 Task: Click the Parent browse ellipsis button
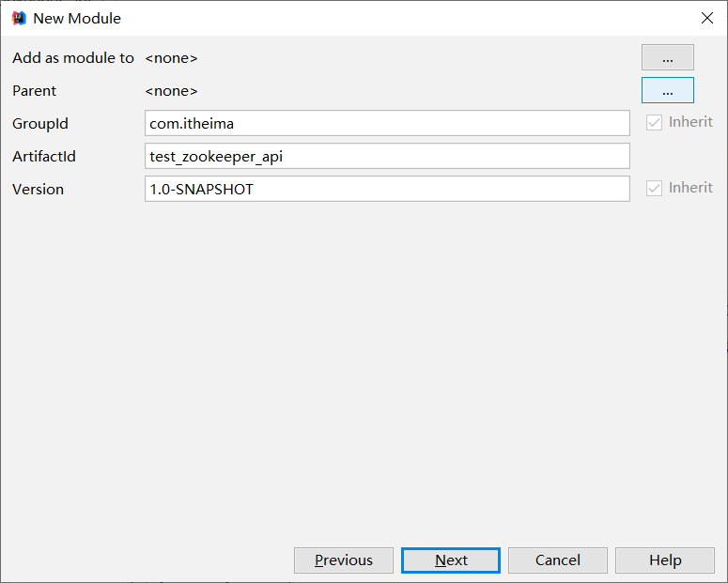(667, 90)
